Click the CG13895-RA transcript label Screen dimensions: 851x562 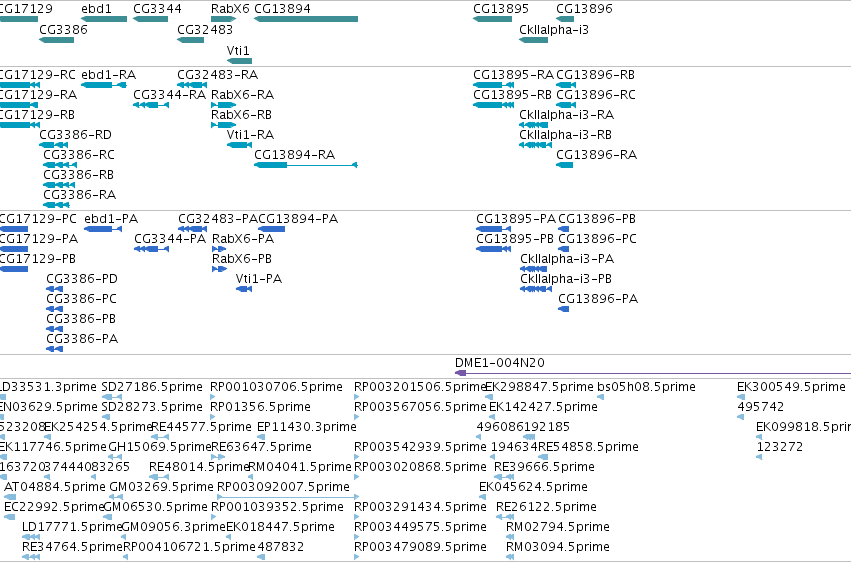click(513, 75)
